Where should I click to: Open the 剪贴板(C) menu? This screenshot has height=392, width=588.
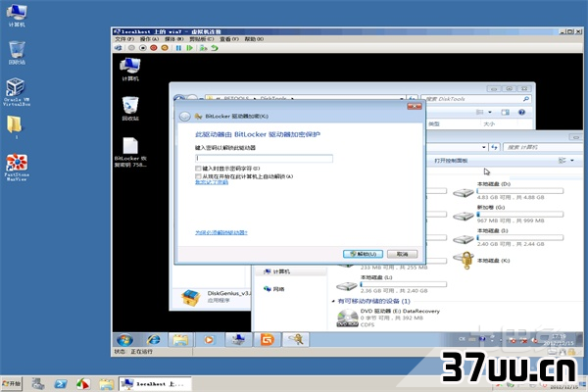click(x=201, y=39)
